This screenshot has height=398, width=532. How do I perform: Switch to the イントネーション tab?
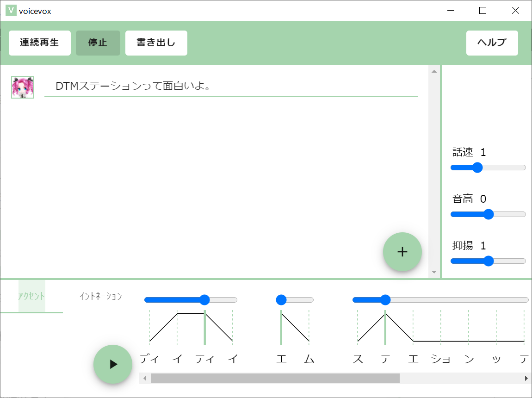pyautogui.click(x=101, y=296)
